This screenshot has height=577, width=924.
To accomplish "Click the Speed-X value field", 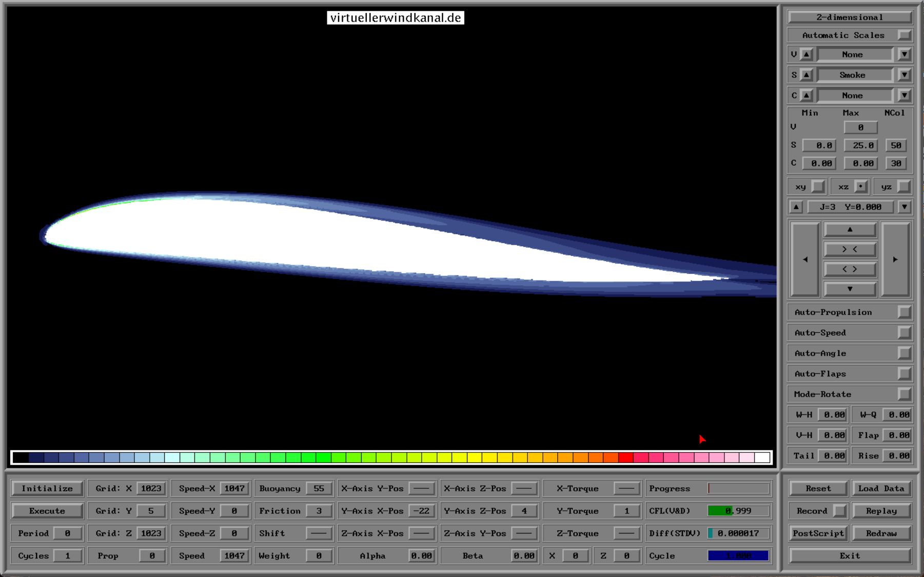I will (234, 488).
